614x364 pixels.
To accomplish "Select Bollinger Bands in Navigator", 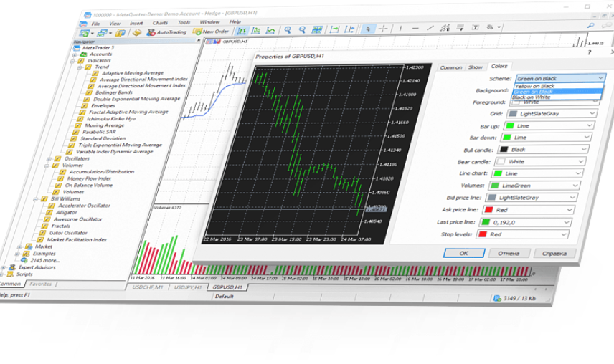I will (x=114, y=92).
